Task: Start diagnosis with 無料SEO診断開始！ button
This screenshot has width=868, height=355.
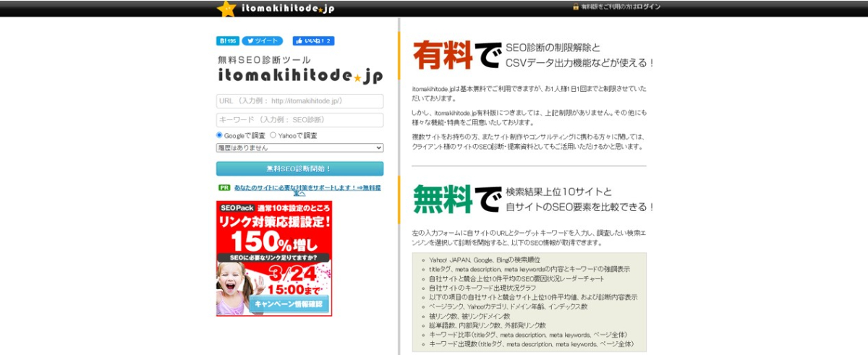Action: point(299,168)
